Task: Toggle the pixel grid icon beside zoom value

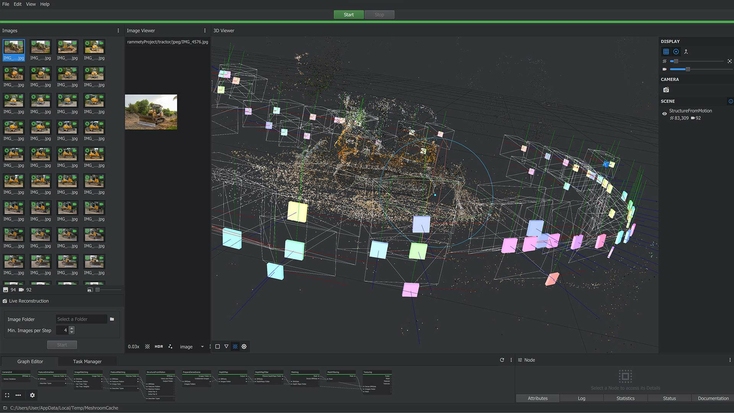Action: (x=148, y=347)
